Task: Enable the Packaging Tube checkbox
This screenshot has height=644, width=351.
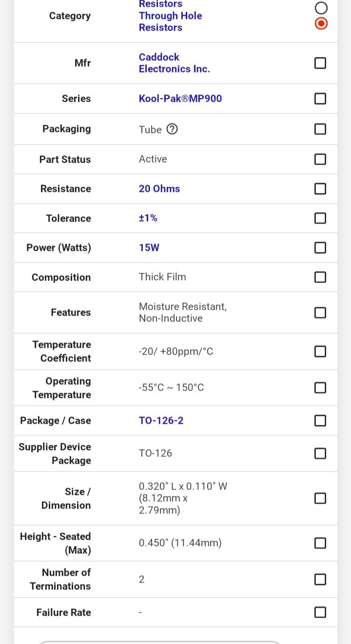Action: pos(320,129)
